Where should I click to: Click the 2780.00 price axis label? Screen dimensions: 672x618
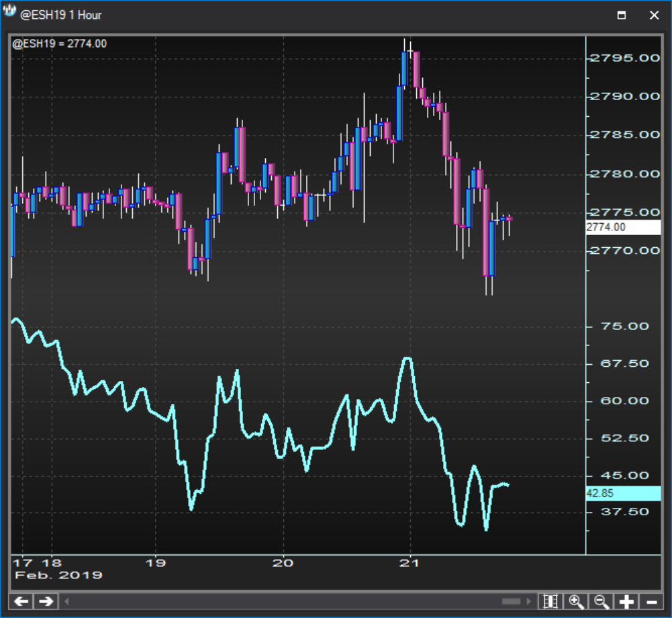click(625, 174)
